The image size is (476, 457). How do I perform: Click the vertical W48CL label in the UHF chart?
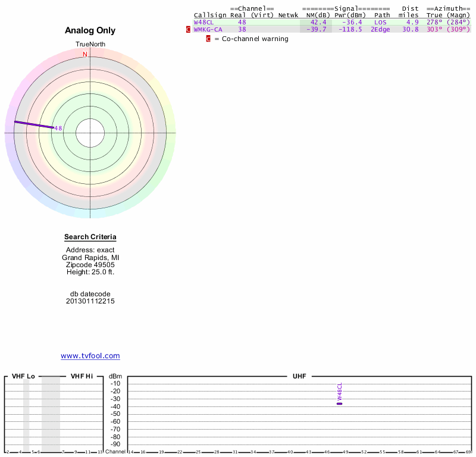[x=339, y=391]
